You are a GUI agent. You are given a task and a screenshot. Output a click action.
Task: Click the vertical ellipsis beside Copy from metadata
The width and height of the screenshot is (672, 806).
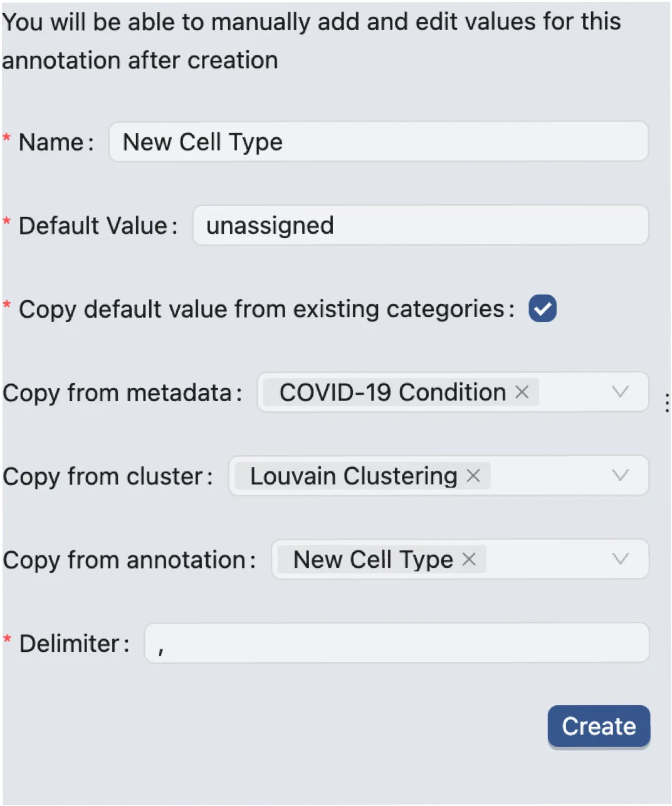click(666, 402)
